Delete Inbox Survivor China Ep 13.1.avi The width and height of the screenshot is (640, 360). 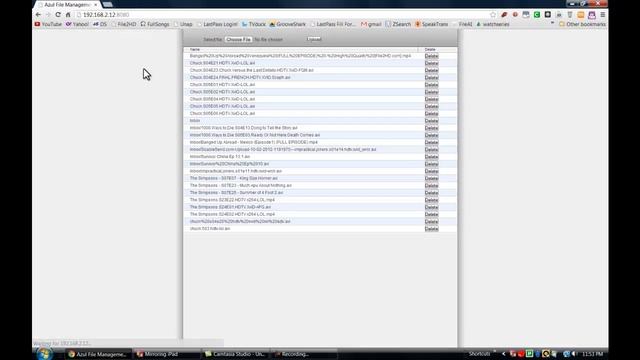(x=431, y=157)
